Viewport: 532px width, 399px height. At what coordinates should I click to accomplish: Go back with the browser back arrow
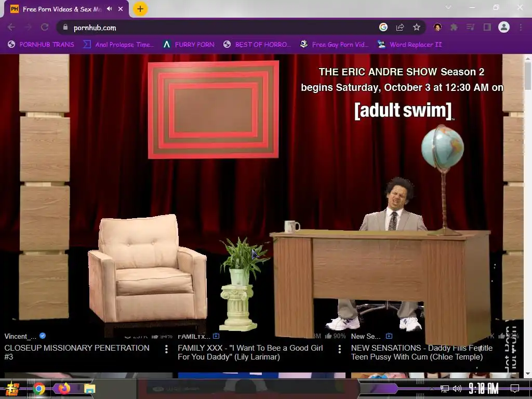[11, 28]
